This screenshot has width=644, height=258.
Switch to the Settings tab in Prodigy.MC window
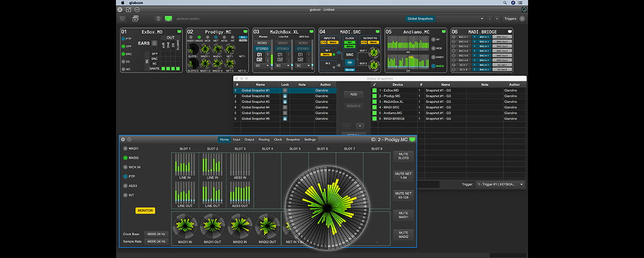310,139
